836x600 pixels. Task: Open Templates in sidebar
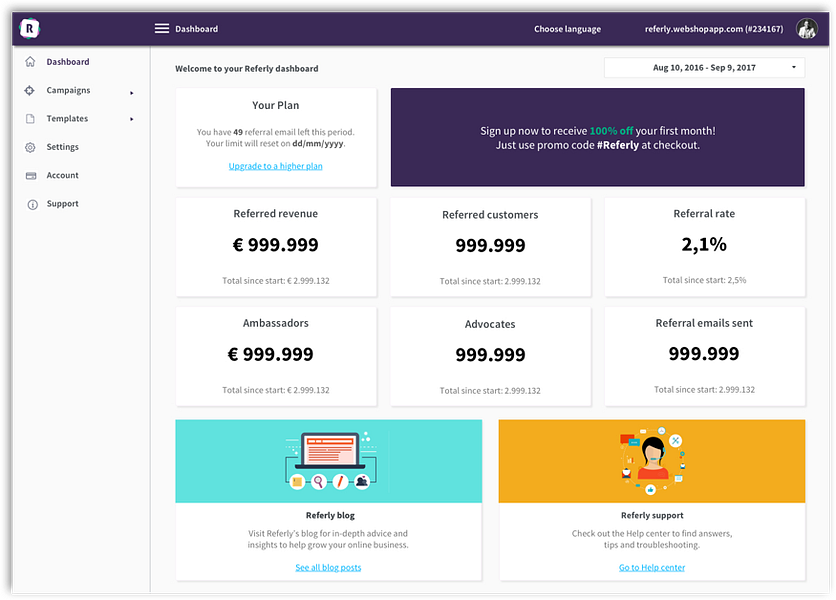[67, 118]
